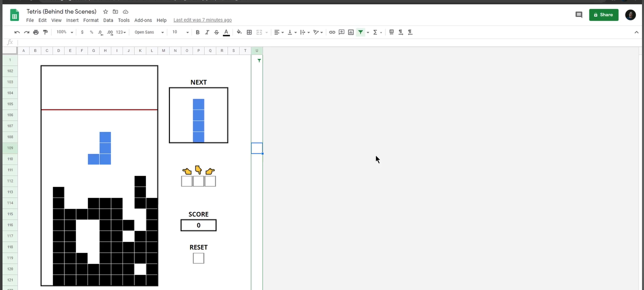The image size is (644, 290).
Task: Open more number formats 123 dropdown
Action: tap(121, 32)
